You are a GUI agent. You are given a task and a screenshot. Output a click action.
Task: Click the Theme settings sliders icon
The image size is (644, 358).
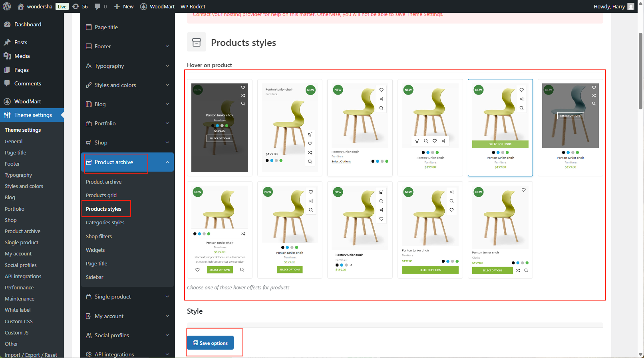coord(7,115)
